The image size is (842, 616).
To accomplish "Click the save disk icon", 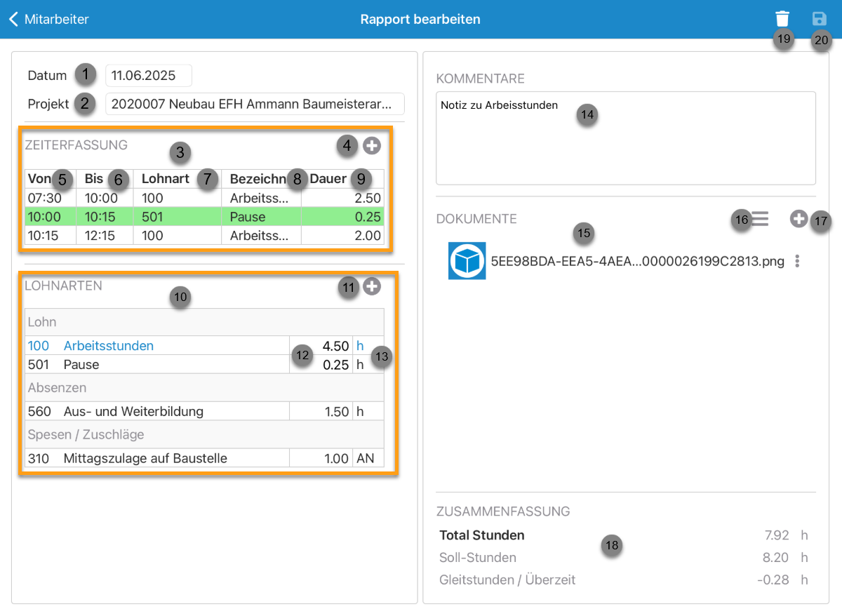I will tap(819, 19).
